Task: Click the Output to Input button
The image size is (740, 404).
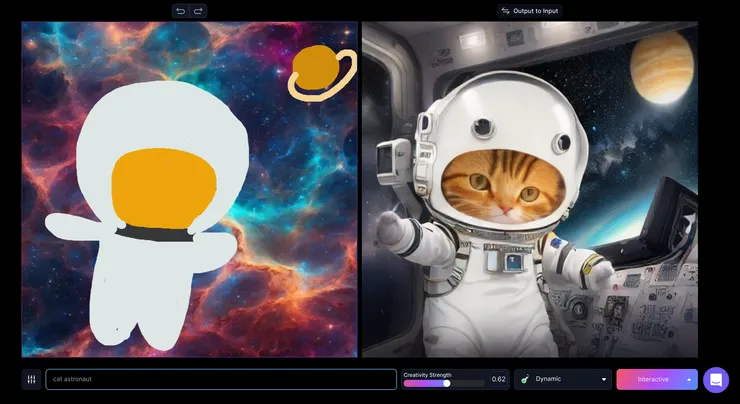Action: pos(530,11)
